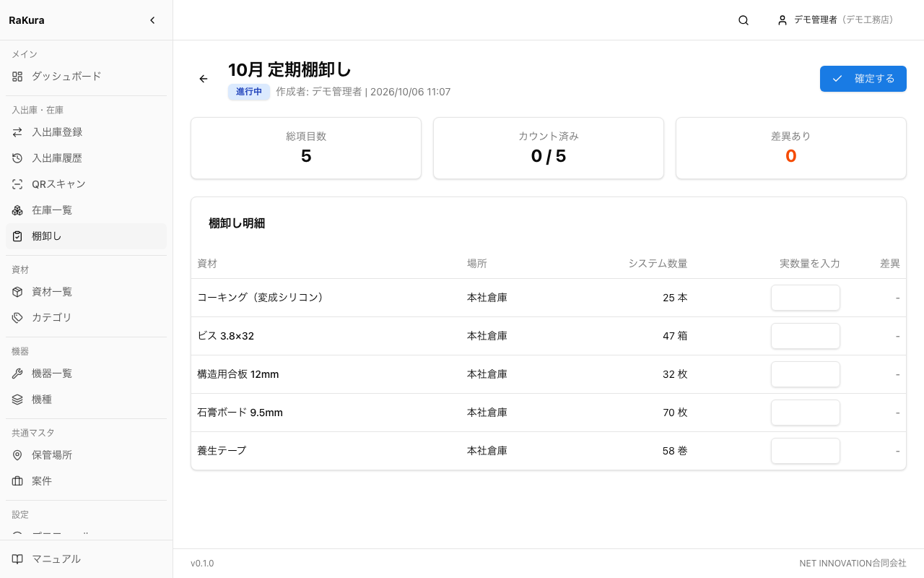Collapse the RaKura sidebar with the chevron

(152, 20)
